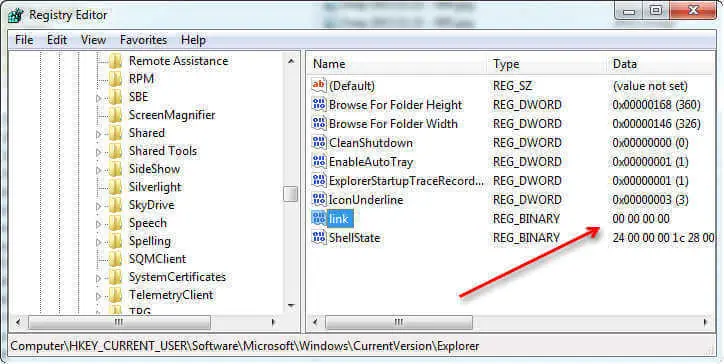This screenshot has height=364, width=724.
Task: Expand the Spelling key
Action: [x=98, y=242]
